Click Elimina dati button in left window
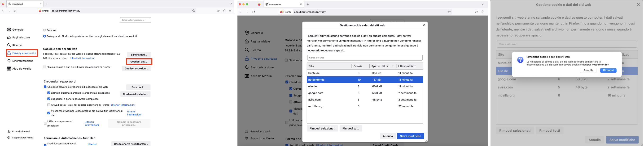The image size is (644, 146). [139, 54]
